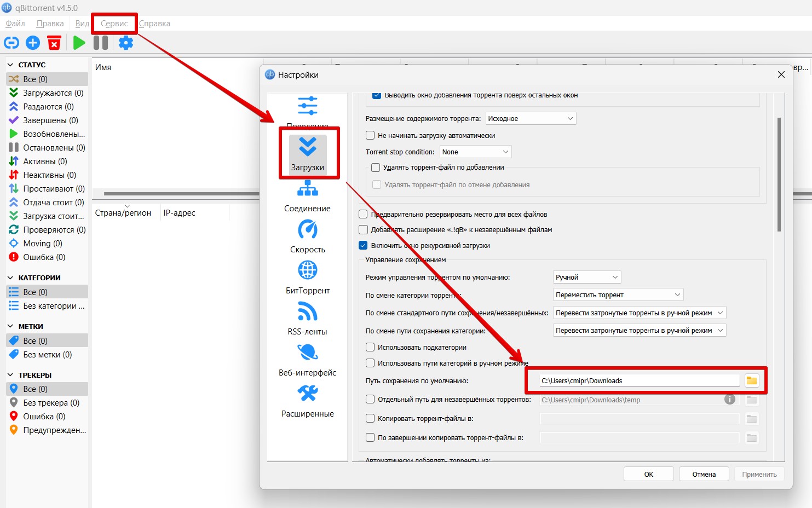
Task: Open the Веб-интерфейс settings section
Action: pos(308,361)
